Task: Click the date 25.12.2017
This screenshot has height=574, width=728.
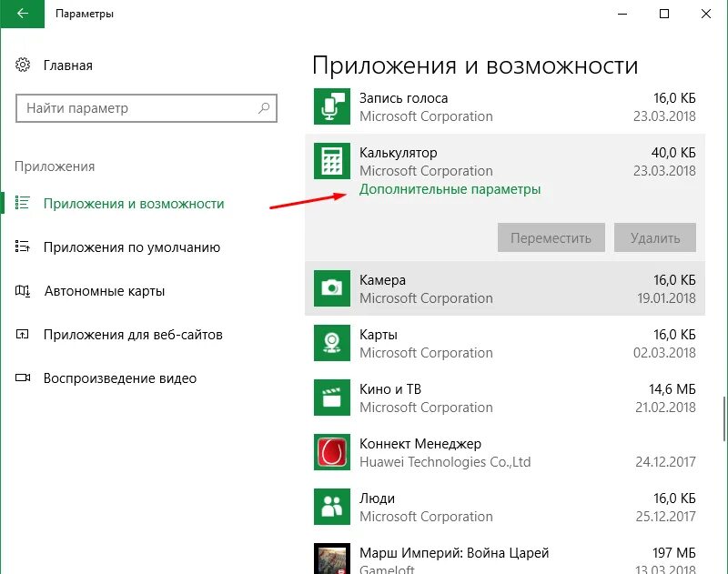Action: click(665, 517)
